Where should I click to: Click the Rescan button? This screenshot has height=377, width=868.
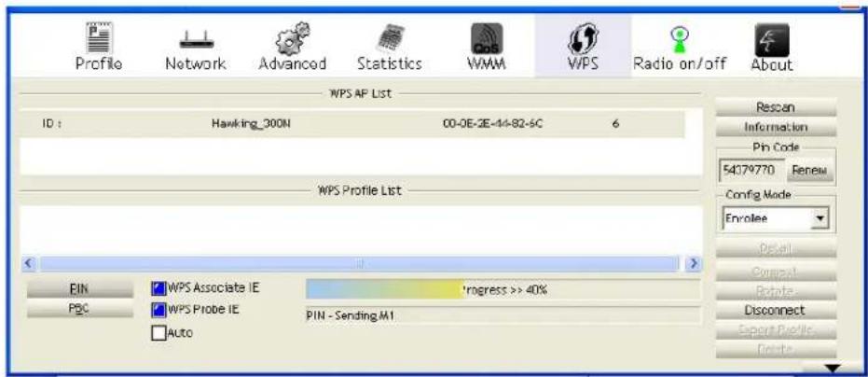[x=776, y=106]
